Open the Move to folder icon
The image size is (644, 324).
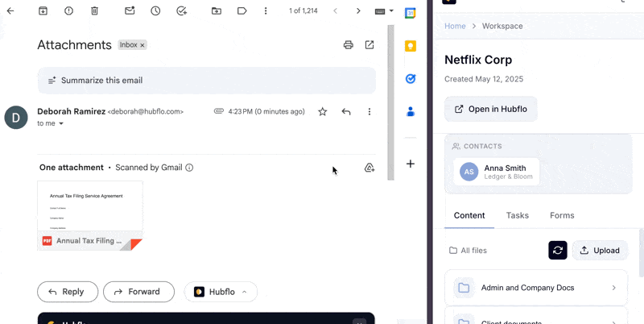(217, 11)
